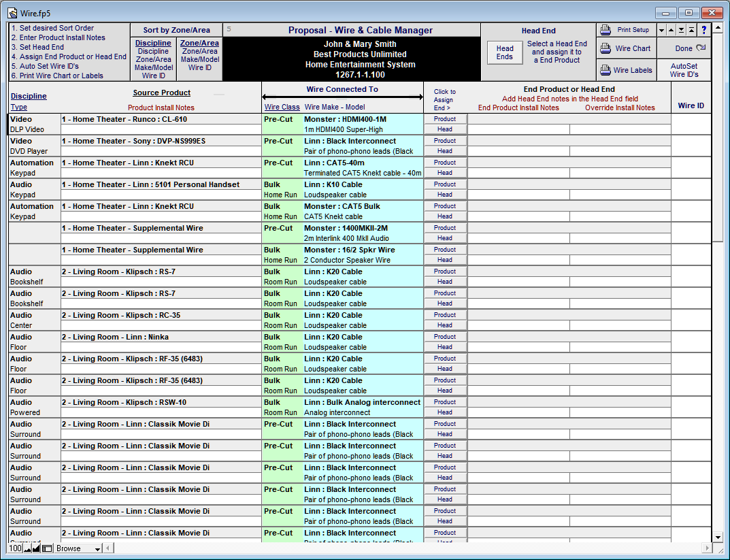Click the Print Setup button label
Image resolution: width=730 pixels, height=560 pixels.
pos(633,30)
